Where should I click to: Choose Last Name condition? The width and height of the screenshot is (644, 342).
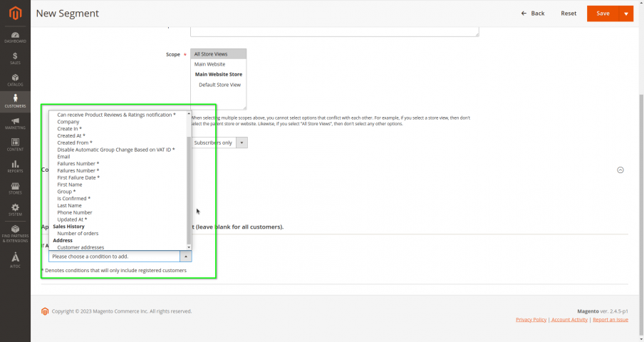tap(69, 205)
